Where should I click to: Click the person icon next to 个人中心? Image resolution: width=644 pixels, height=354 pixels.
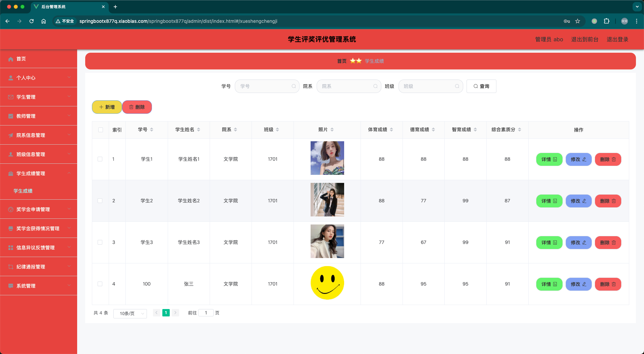(x=11, y=78)
